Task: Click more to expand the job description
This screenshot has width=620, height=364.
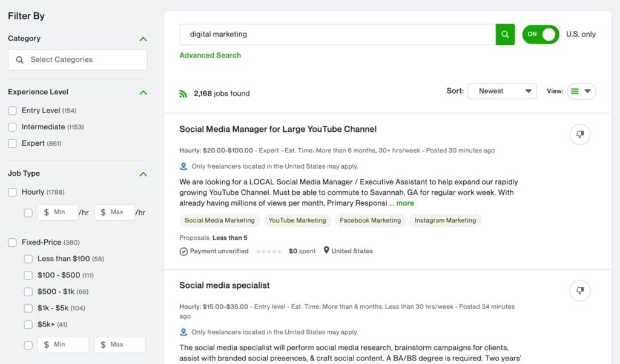Action: tap(404, 203)
